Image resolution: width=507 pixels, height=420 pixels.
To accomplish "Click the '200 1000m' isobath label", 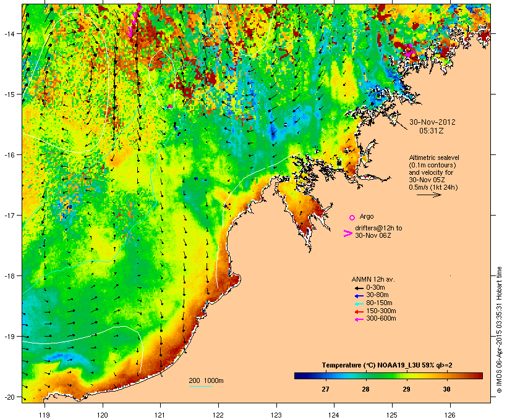I will [x=206, y=380].
